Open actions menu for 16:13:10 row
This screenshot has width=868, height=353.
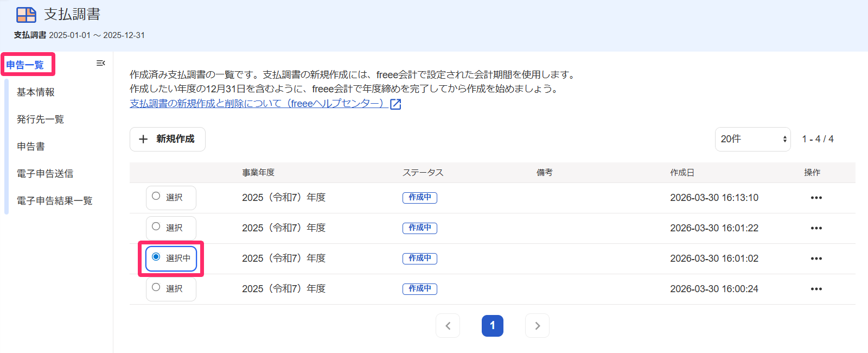pyautogui.click(x=816, y=198)
